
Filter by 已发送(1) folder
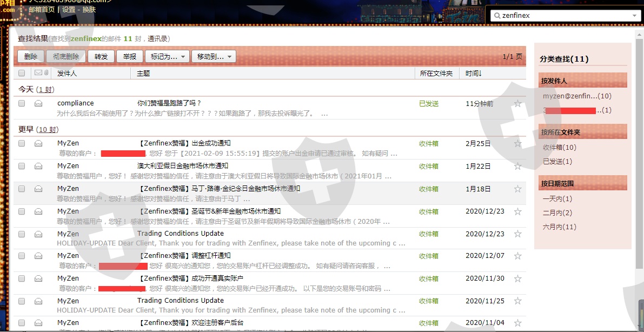pyautogui.click(x=557, y=162)
